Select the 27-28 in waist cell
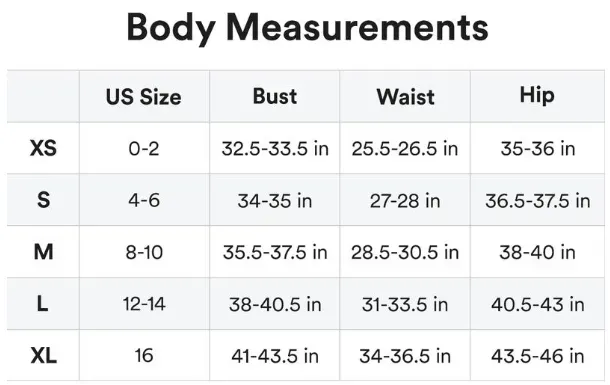The image size is (610, 385). [x=405, y=201]
